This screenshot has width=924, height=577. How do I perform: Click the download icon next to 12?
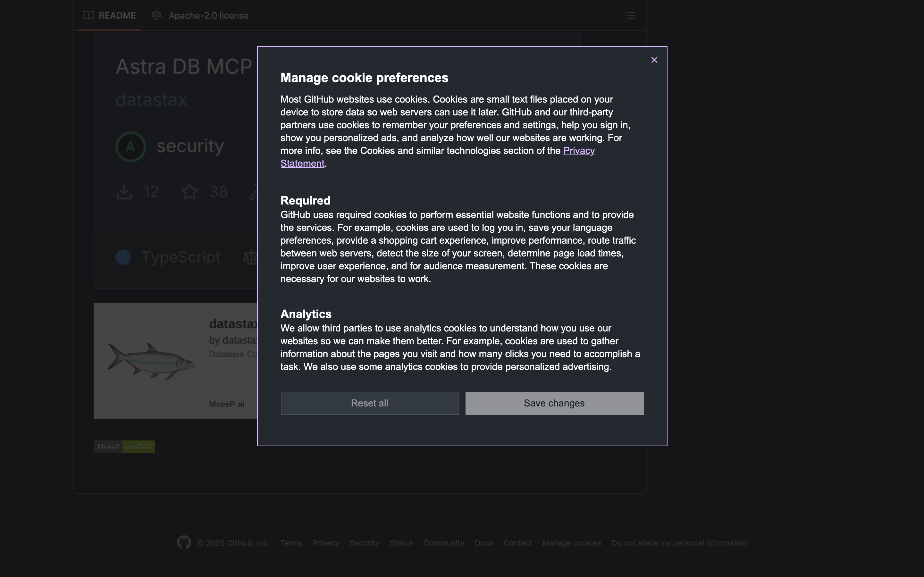point(124,192)
